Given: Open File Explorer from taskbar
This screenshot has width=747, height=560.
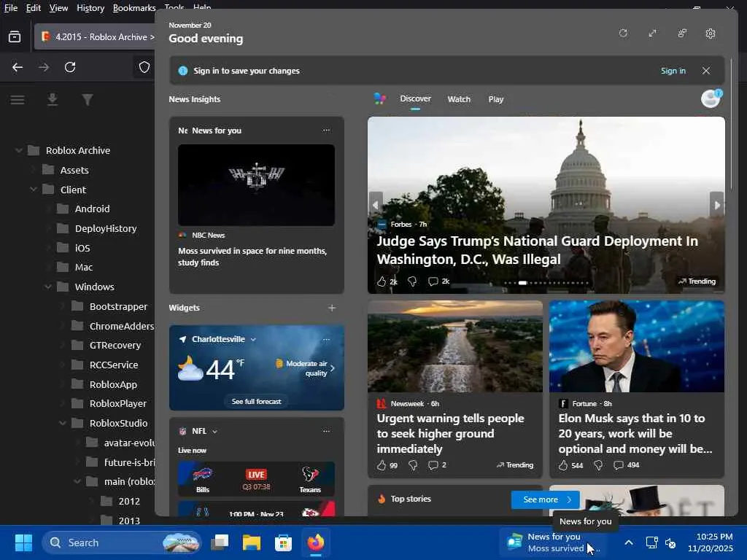Looking at the screenshot, I should pyautogui.click(x=252, y=542).
